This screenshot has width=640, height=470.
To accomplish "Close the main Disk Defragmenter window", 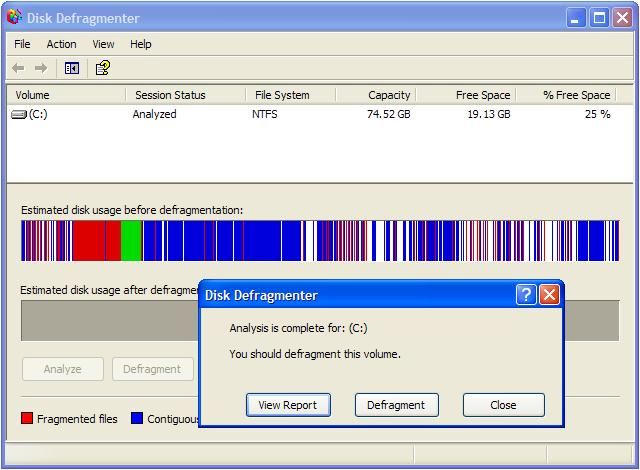I will [x=622, y=18].
